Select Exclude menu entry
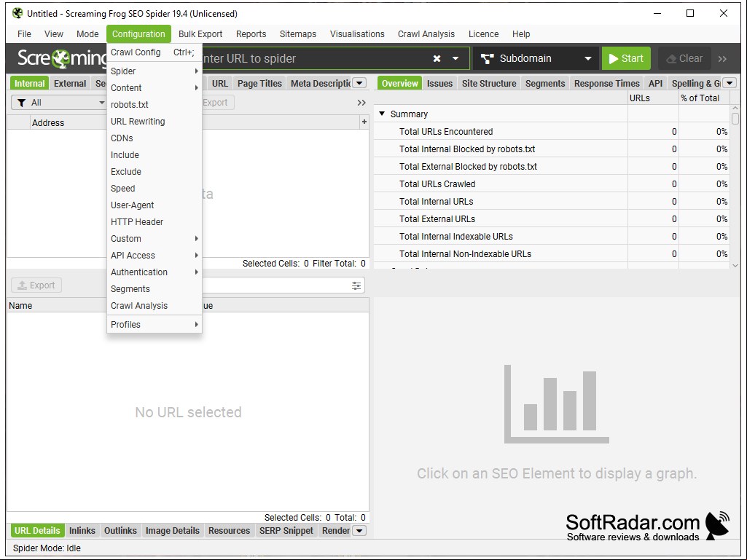Viewport: 747px width, 560px height. click(155, 171)
